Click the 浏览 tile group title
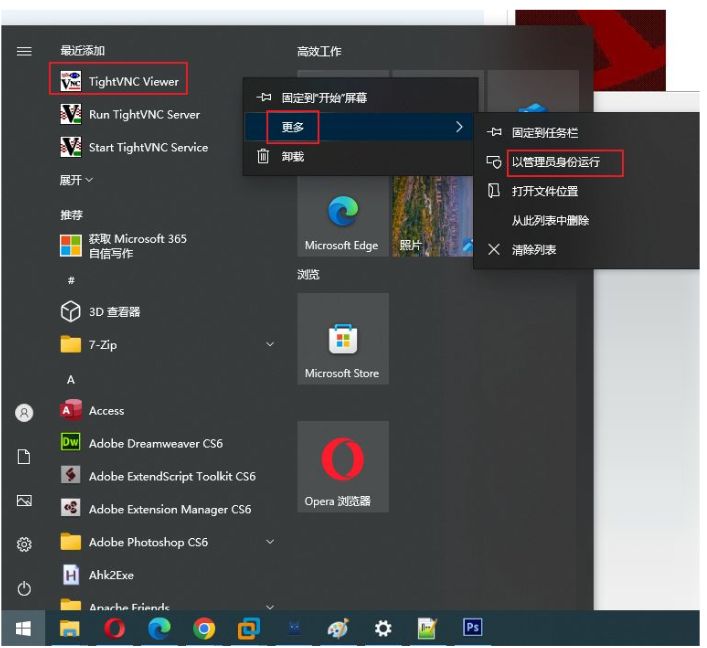Viewport: 707px width, 648px height. click(x=308, y=274)
